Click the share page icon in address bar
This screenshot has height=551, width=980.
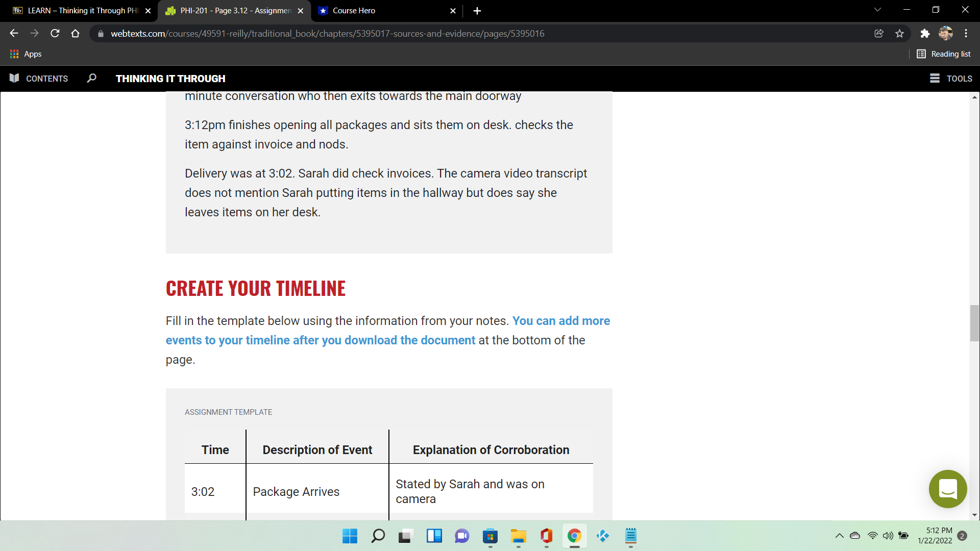[879, 34]
